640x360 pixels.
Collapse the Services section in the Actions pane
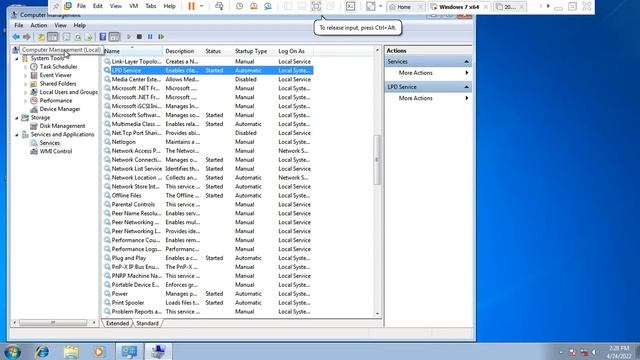tap(467, 62)
